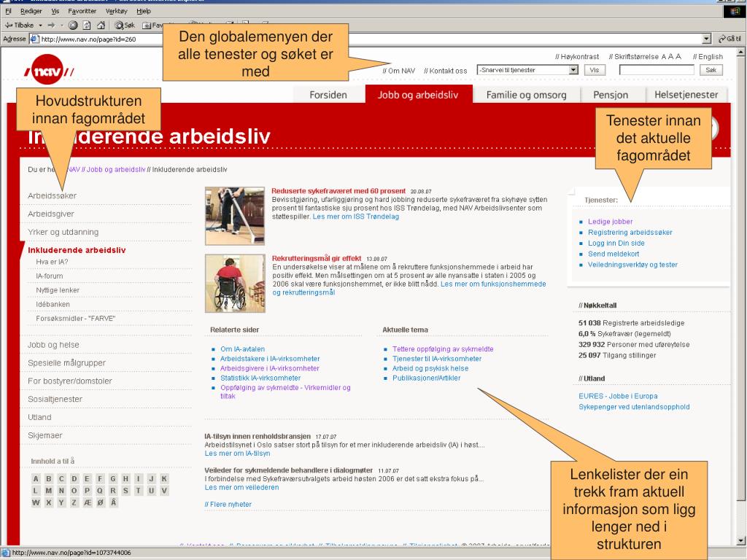The height and width of the screenshot is (560, 747).
Task: Stop loading with the toolbar stop icon
Action: click(73, 26)
